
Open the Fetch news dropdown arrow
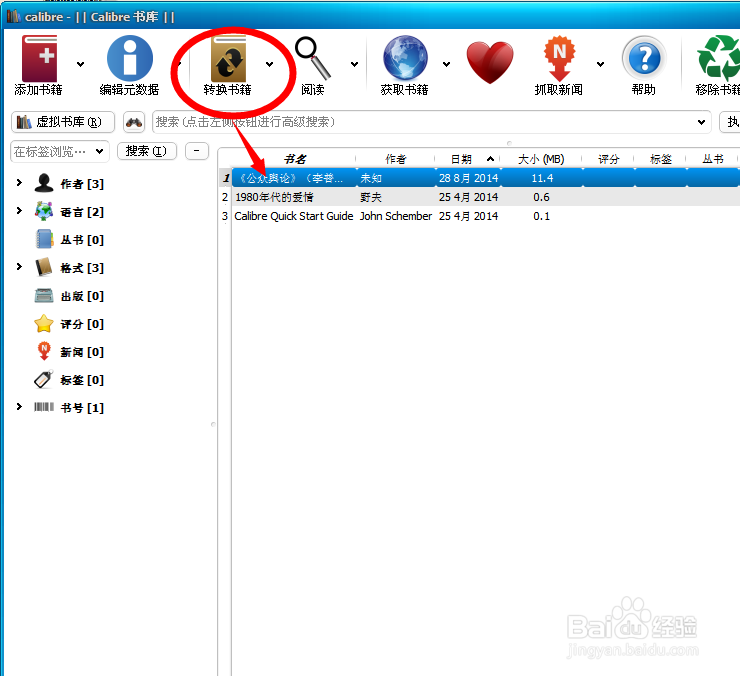pos(600,64)
